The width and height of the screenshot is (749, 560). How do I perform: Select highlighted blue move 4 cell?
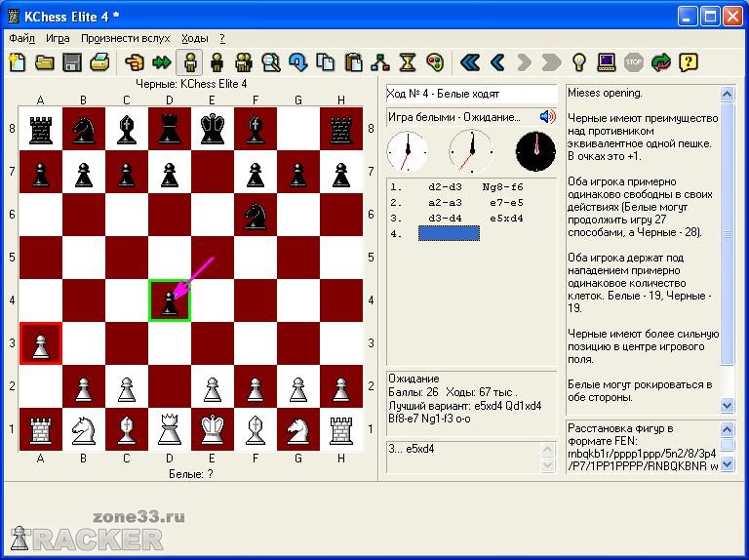(x=449, y=233)
